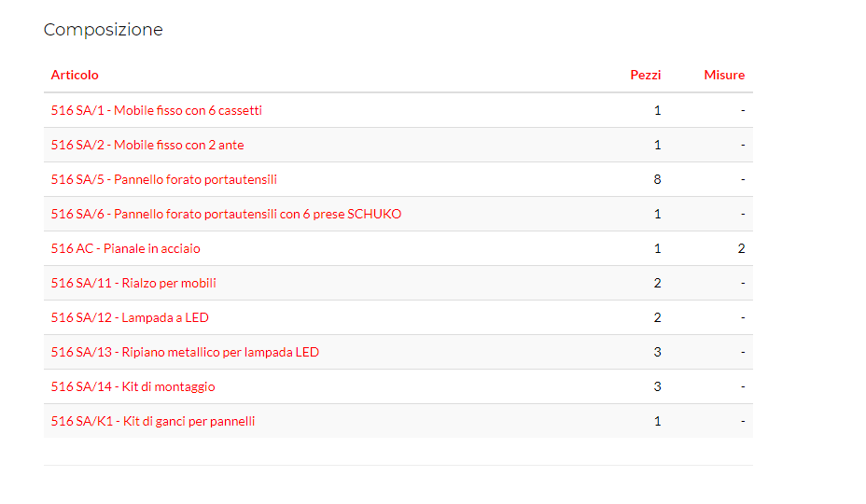The height and width of the screenshot is (504, 866).
Task: Click the Misure value 2 for Pianale in acciaio
Action: (741, 248)
